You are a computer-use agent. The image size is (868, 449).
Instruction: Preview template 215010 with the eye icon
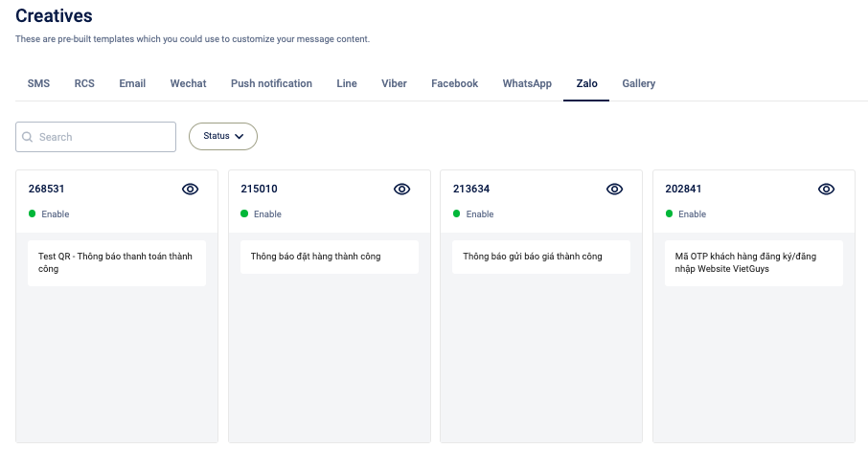click(x=401, y=190)
